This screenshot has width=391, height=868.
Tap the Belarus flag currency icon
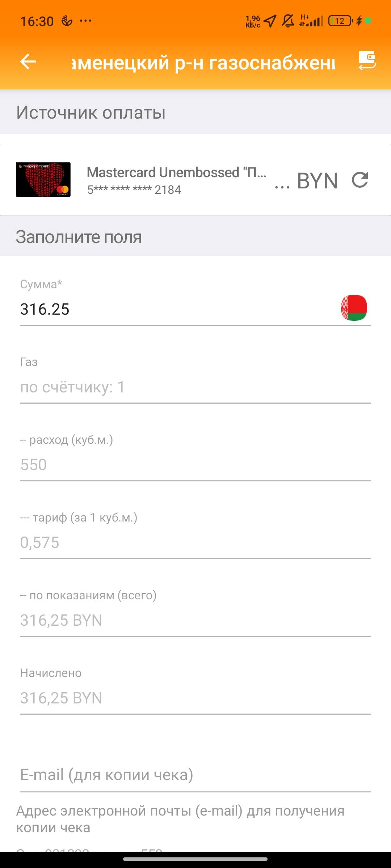[x=354, y=308]
